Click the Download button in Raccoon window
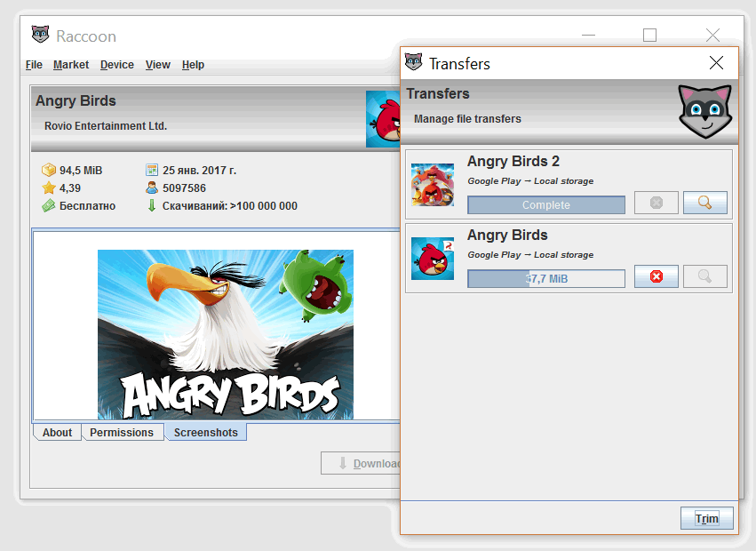This screenshot has height=551, width=756. coord(361,463)
